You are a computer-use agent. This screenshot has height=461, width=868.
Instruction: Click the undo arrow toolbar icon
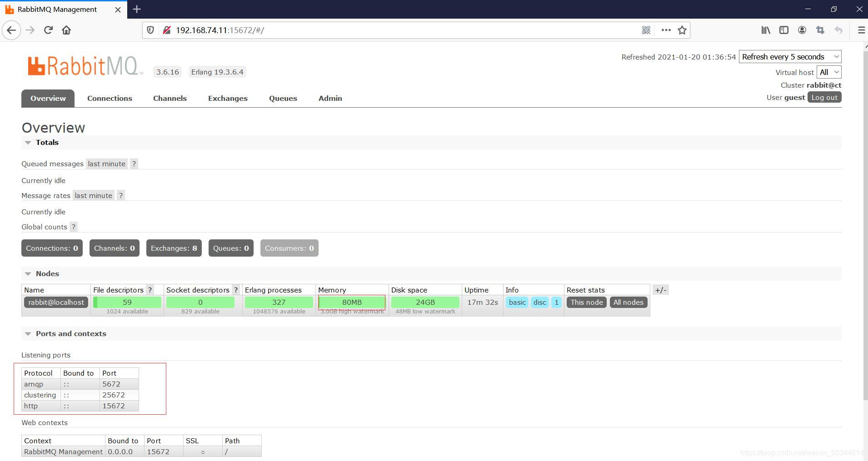tap(838, 30)
